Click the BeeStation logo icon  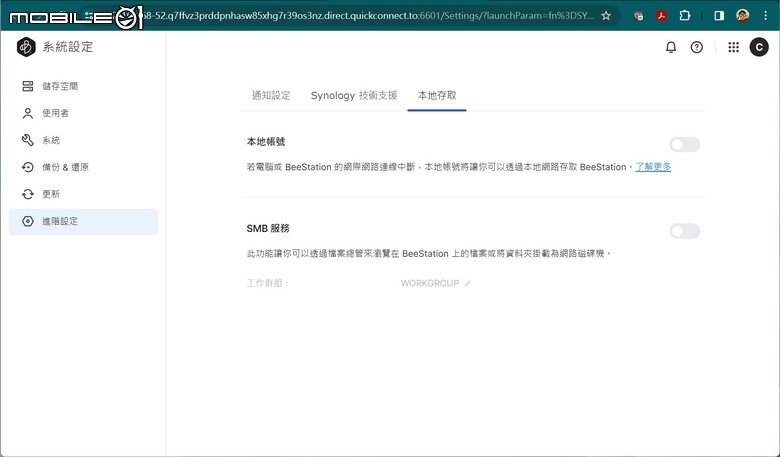coord(26,47)
